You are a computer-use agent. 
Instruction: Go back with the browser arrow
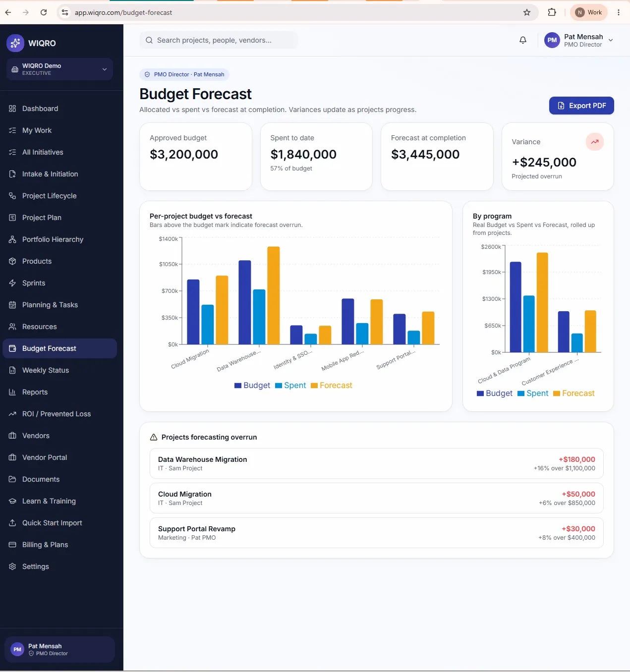click(8, 12)
